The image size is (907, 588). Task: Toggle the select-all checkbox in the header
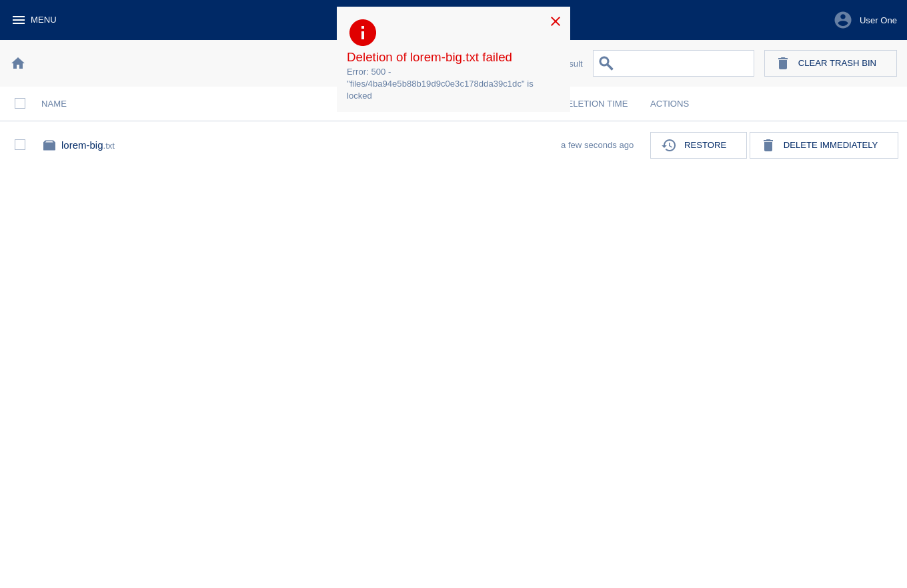pyautogui.click(x=20, y=103)
